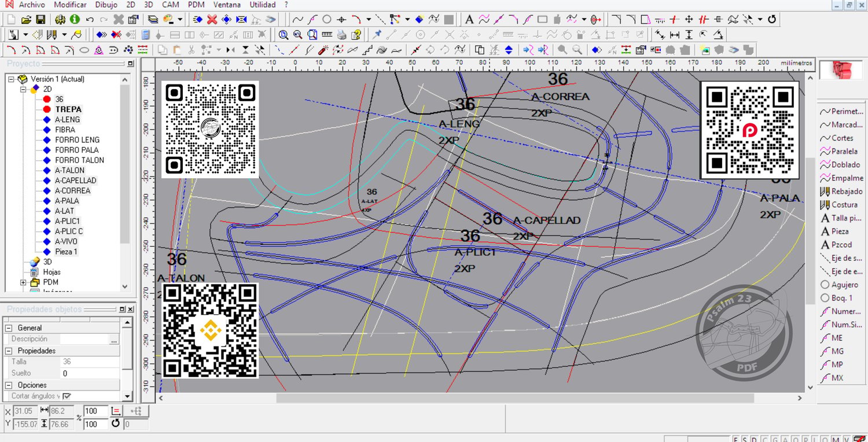Viewport: 868px width, 442px height.
Task: Toggle the V status indicator
Action: [x=847, y=439]
